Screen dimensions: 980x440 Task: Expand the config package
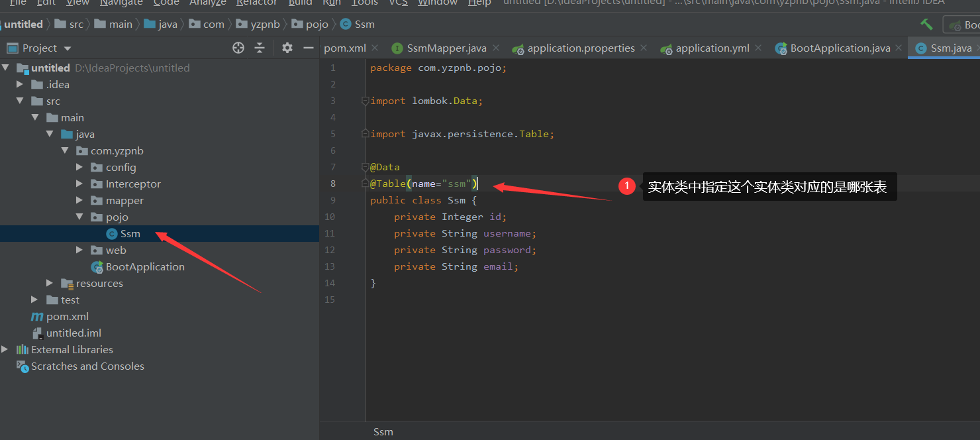79,167
